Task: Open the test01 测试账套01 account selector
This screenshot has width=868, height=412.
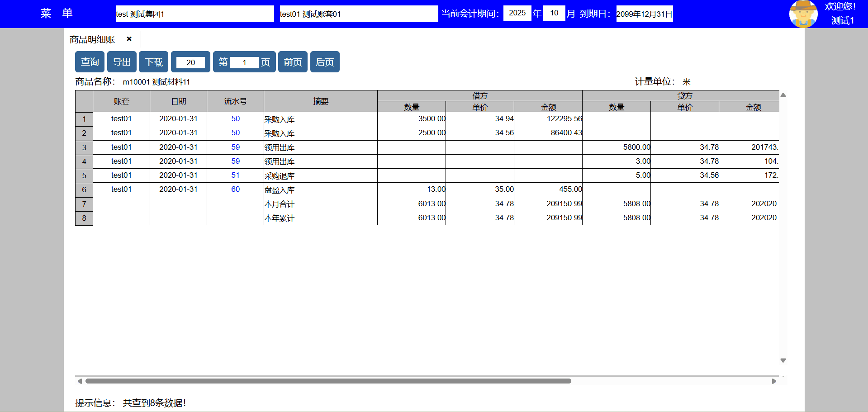Action: click(x=358, y=14)
